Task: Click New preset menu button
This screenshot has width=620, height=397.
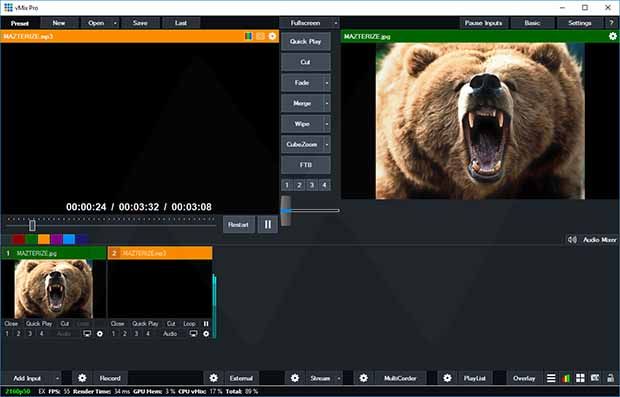Action: [x=59, y=23]
